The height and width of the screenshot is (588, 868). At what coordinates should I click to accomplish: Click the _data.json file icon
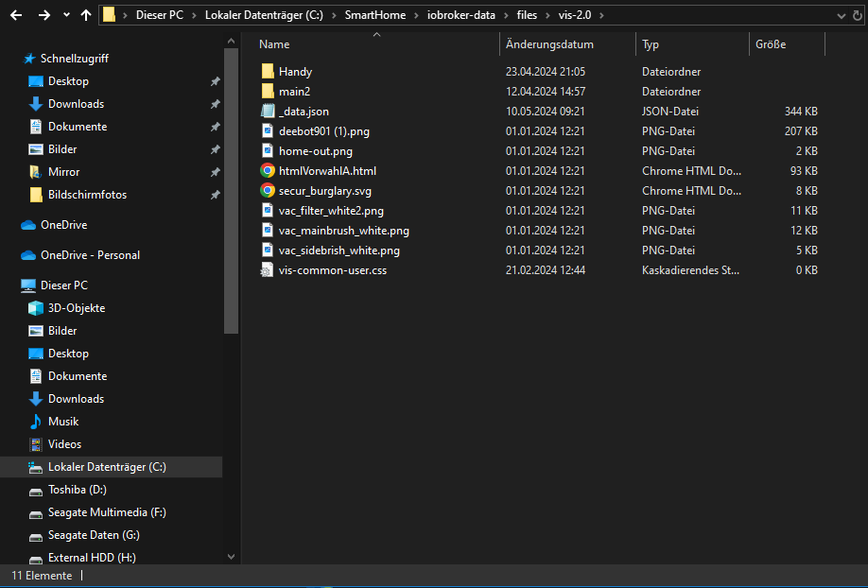pyautogui.click(x=268, y=112)
